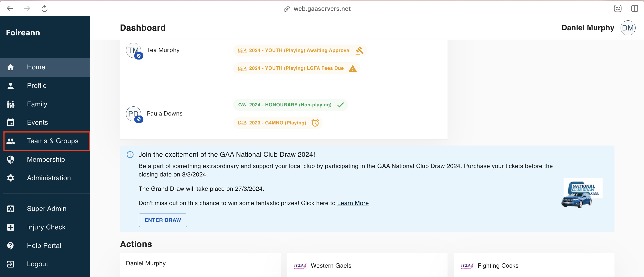The image size is (644, 277).
Task: Go to the Family section
Action: [45, 104]
